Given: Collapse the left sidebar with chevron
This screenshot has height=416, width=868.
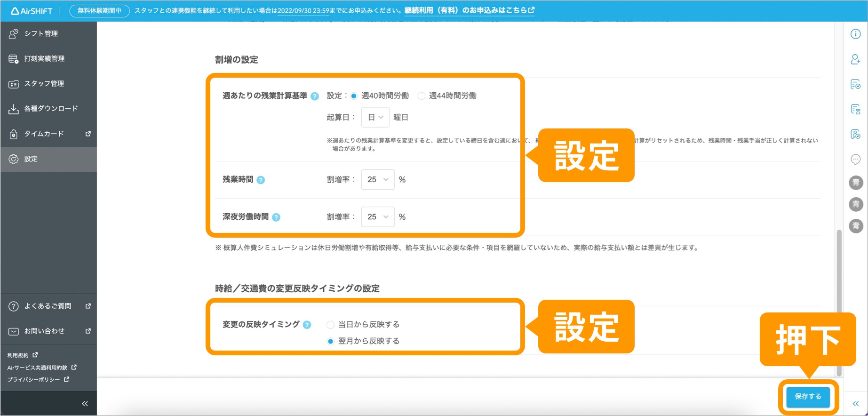Looking at the screenshot, I should [85, 404].
